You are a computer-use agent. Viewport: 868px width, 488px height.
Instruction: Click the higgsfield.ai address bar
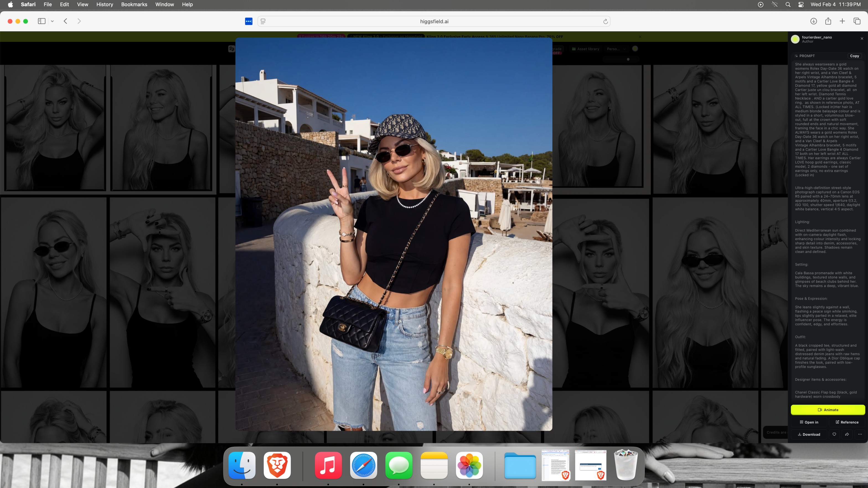(434, 22)
